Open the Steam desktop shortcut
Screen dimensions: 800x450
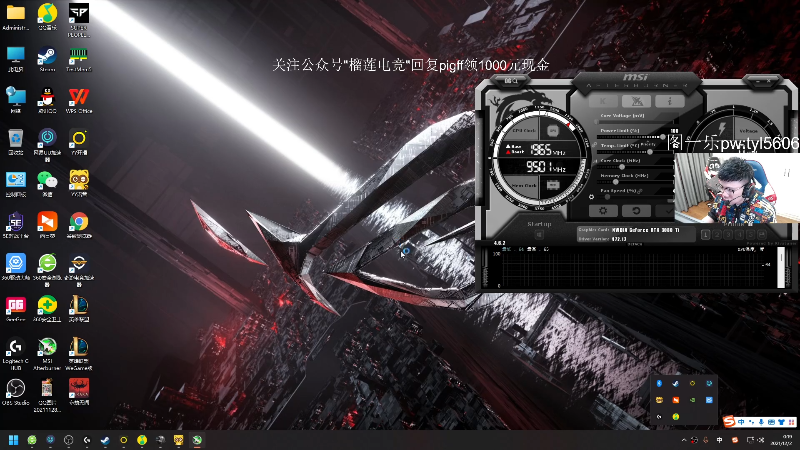[x=47, y=59]
